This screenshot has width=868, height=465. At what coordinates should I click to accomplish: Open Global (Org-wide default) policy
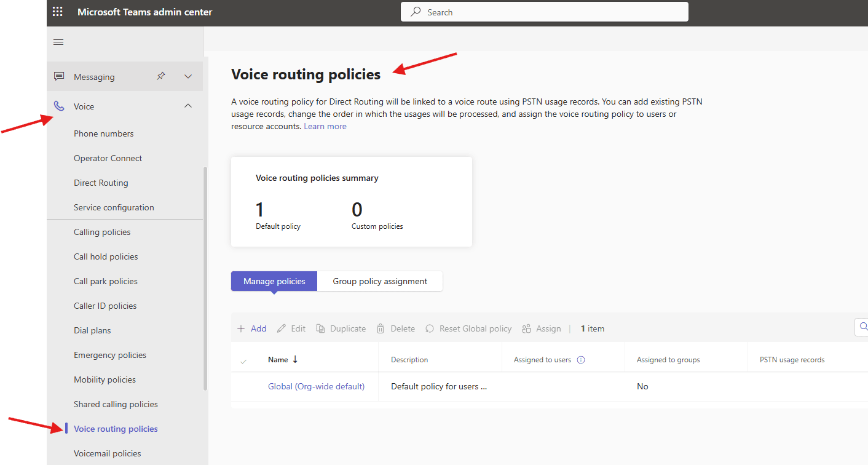(x=316, y=386)
